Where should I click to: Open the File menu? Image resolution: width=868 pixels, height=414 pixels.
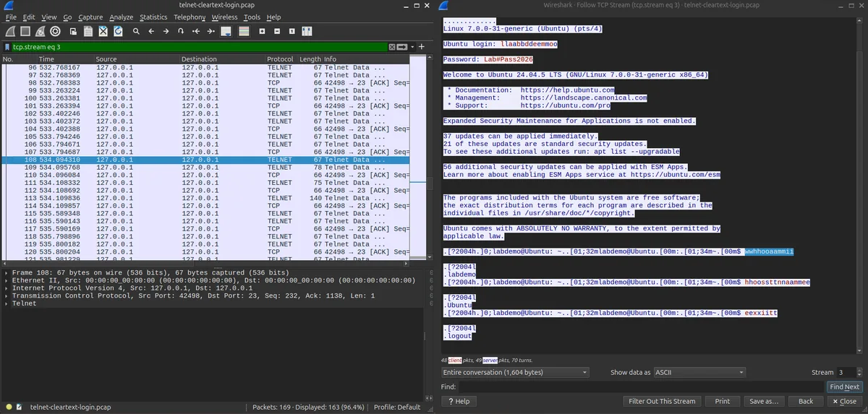click(11, 17)
